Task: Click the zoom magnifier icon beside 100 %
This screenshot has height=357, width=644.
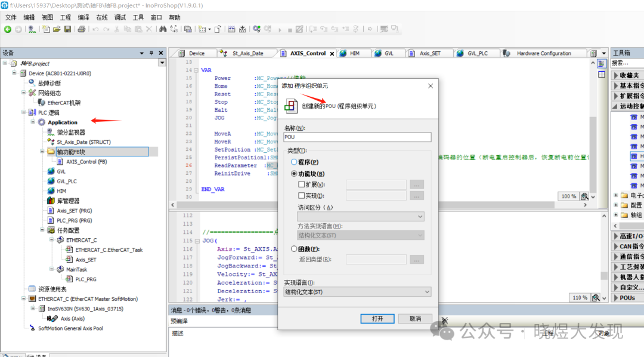Action: (584, 196)
